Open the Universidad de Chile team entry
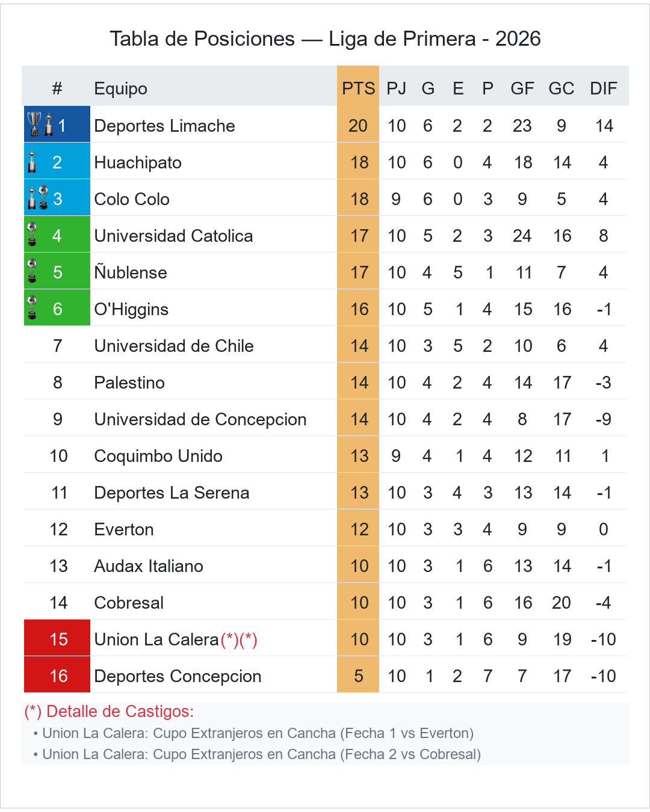Viewport: 650px width, 812px height. coord(173,346)
